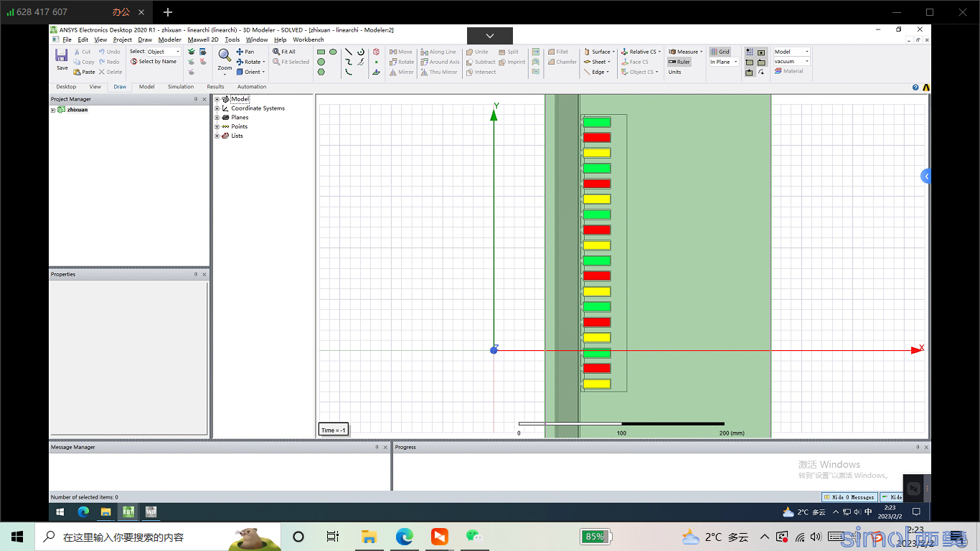Close the Project Manager panel

pos(204,99)
